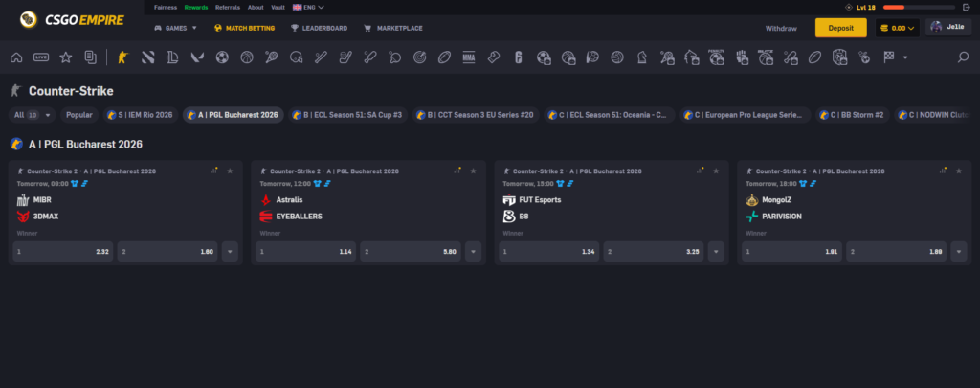The image size is (980, 388).
Task: Select the chess knight icon
Action: (x=642, y=57)
